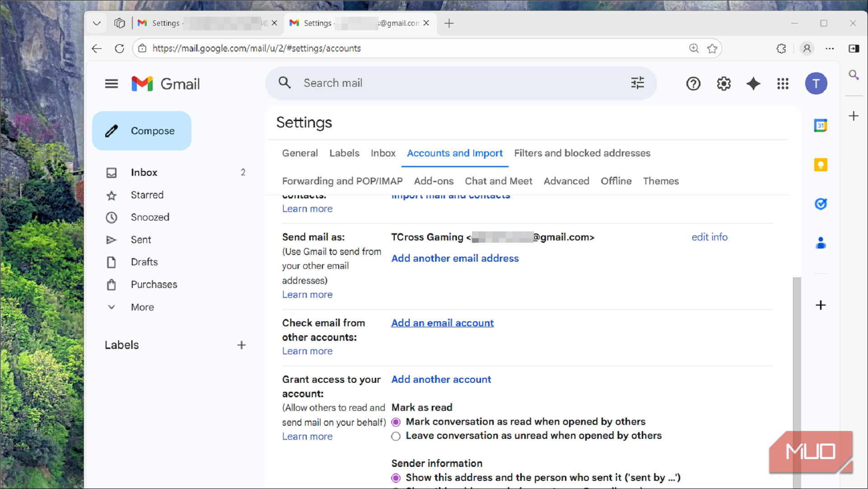The width and height of the screenshot is (868, 489).
Task: Select Leave conversation as unread option
Action: pos(396,436)
